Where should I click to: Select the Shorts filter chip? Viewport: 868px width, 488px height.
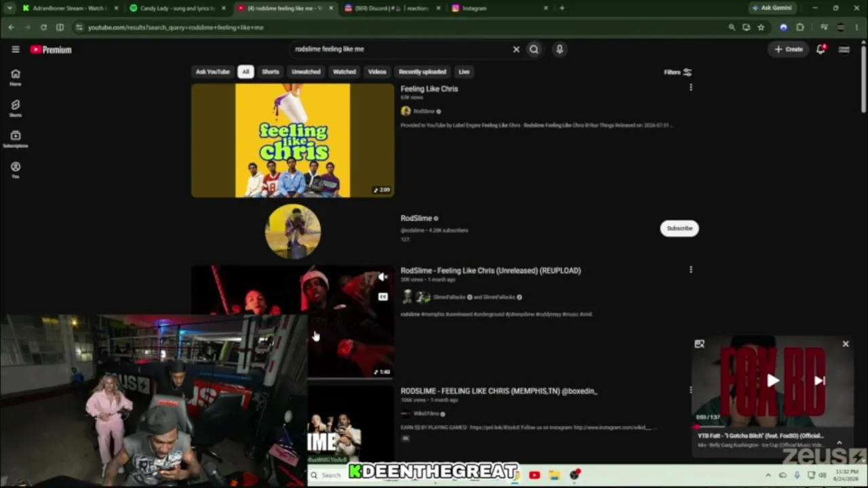(x=271, y=72)
